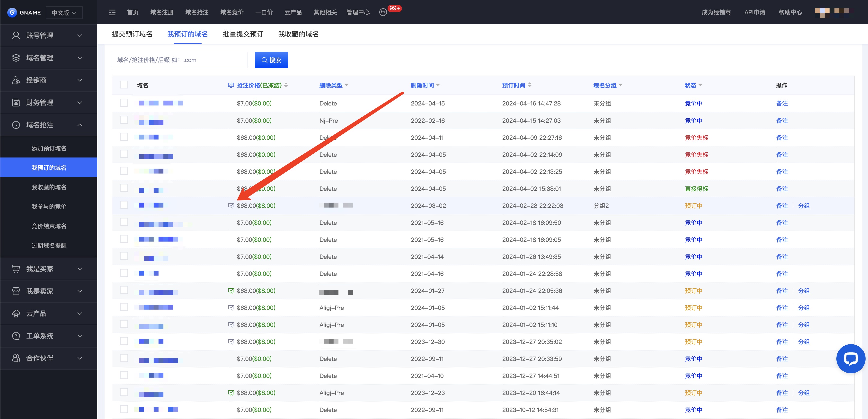Check the row dated 2024-04-16 14:47:28
Image resolution: width=868 pixels, height=419 pixels.
coord(124,103)
